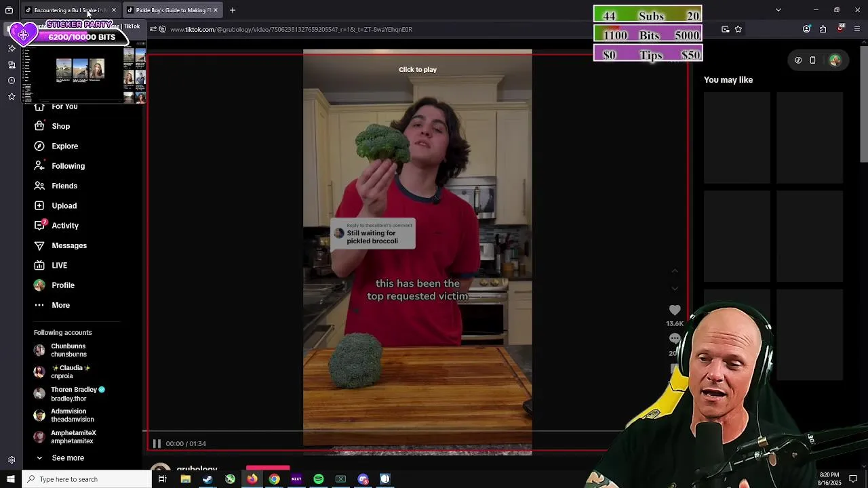Open synced tabs in browser sidebar
This screenshot has width=868, height=488.
pyautogui.click(x=12, y=64)
